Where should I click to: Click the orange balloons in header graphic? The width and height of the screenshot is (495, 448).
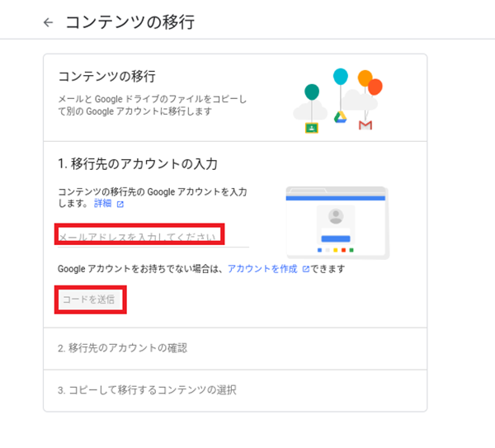(x=370, y=82)
